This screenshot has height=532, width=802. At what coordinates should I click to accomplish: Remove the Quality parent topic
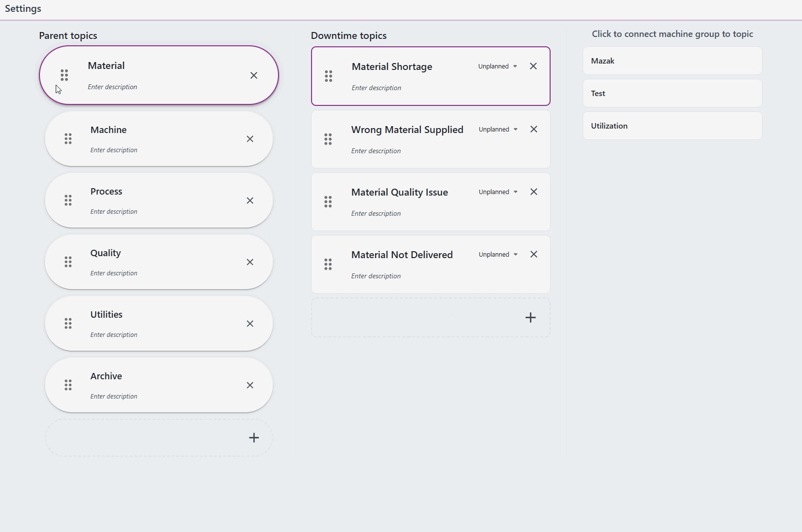tap(250, 262)
